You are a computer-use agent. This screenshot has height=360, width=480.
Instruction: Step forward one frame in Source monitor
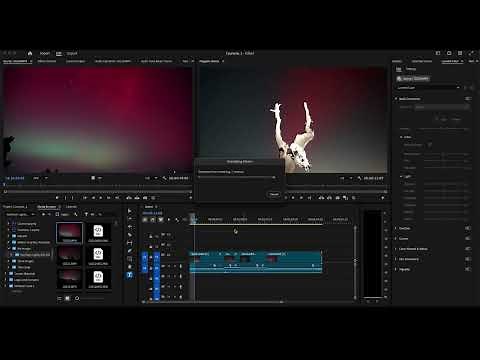pos(109,198)
